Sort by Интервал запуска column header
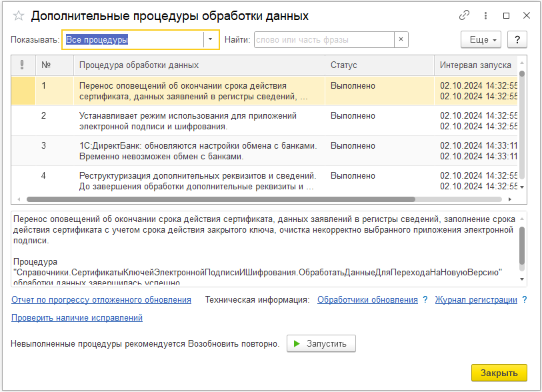Image resolution: width=542 pixels, height=392 pixels. pos(475,65)
